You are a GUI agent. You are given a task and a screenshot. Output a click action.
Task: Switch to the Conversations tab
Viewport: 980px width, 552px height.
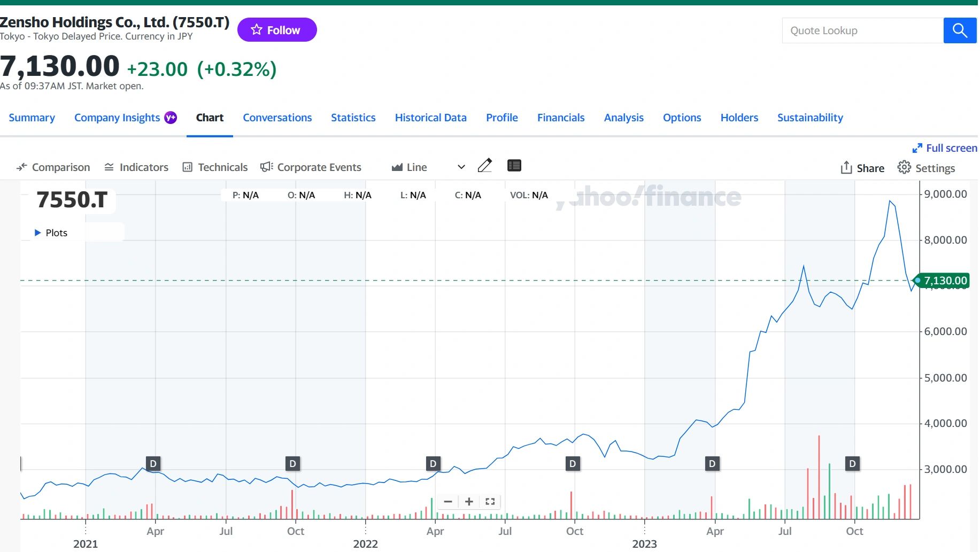pyautogui.click(x=277, y=118)
